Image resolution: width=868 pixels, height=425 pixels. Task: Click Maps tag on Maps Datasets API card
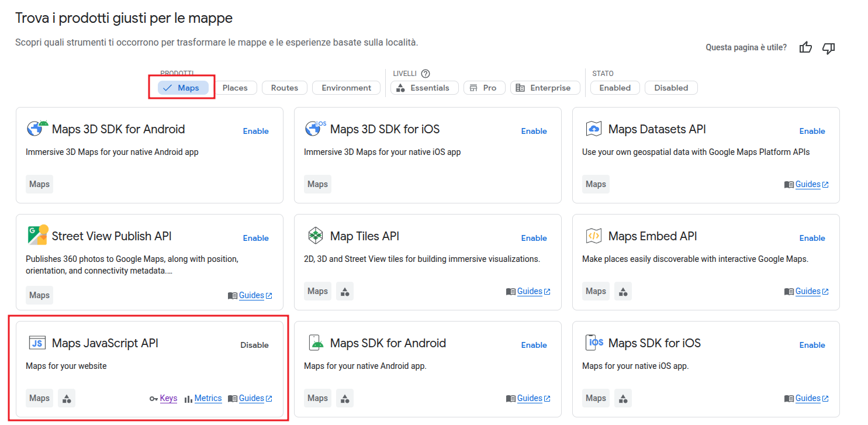coord(596,184)
